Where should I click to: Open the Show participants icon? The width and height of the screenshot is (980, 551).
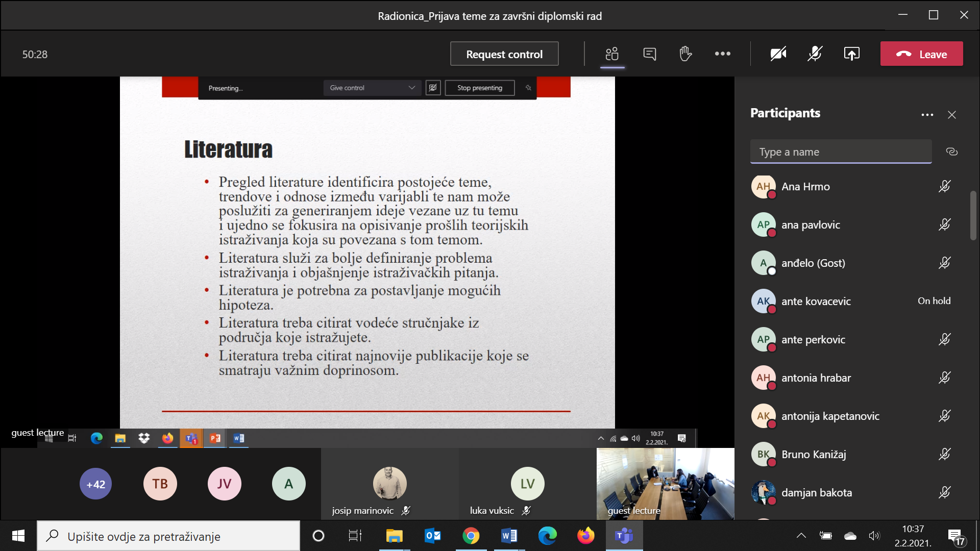(x=612, y=54)
